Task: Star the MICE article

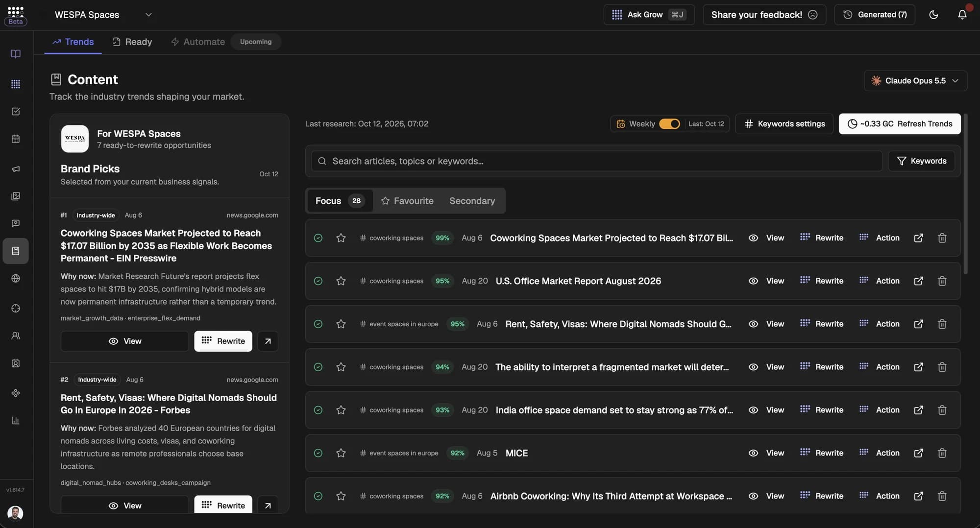Action: (x=341, y=453)
